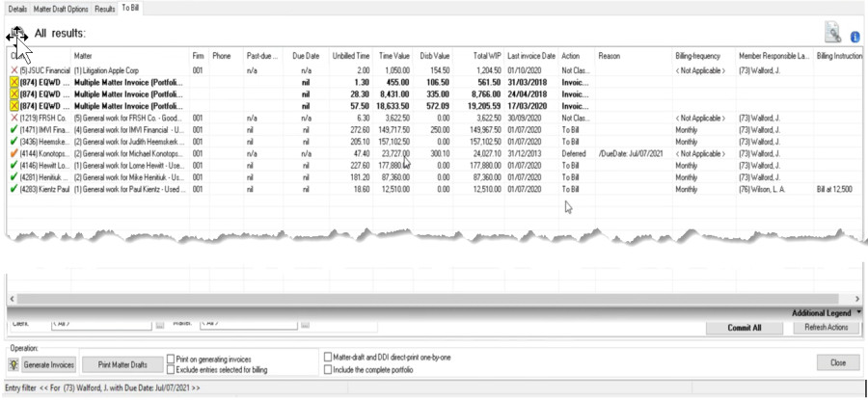Viewport: 868px width, 400px height.
Task: Click the Close button
Action: pyautogui.click(x=837, y=363)
